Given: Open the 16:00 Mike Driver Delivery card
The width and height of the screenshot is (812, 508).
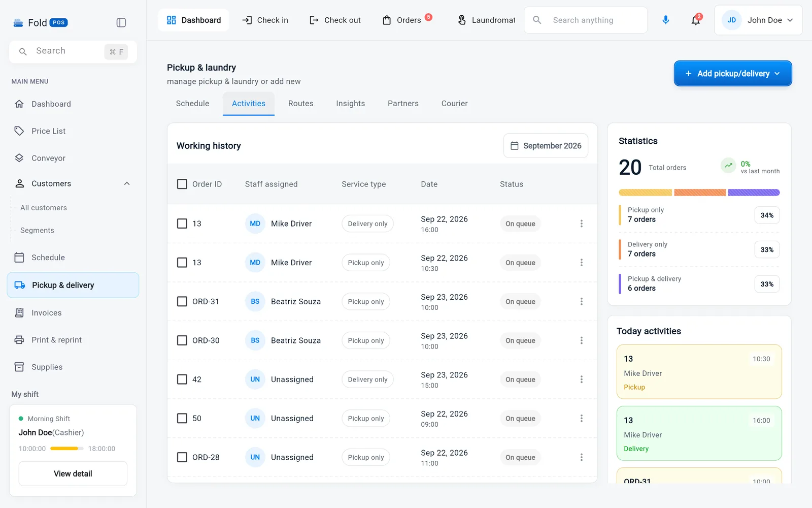Looking at the screenshot, I should coord(699,433).
